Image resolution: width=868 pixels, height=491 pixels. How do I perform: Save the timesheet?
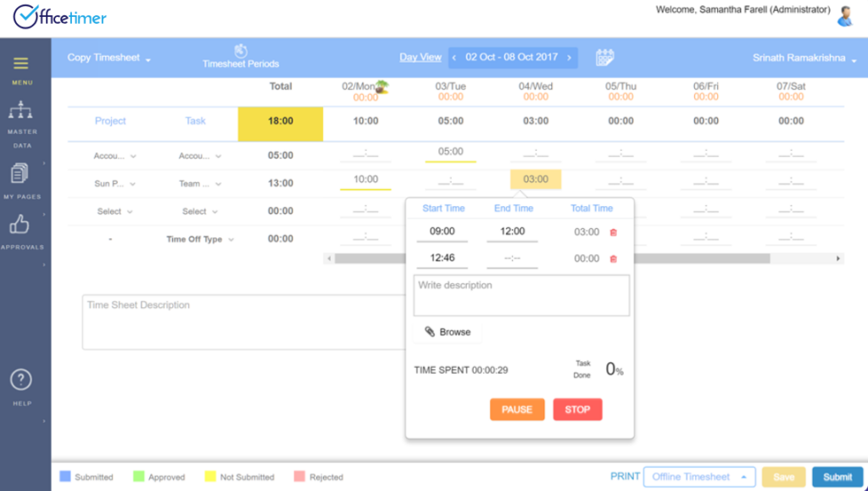tap(783, 477)
